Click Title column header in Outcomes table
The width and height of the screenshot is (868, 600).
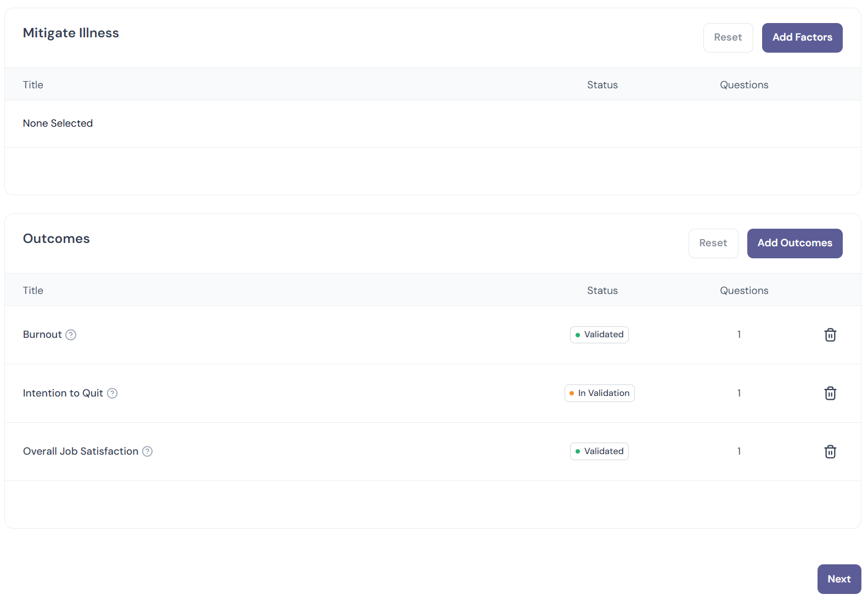click(x=33, y=291)
